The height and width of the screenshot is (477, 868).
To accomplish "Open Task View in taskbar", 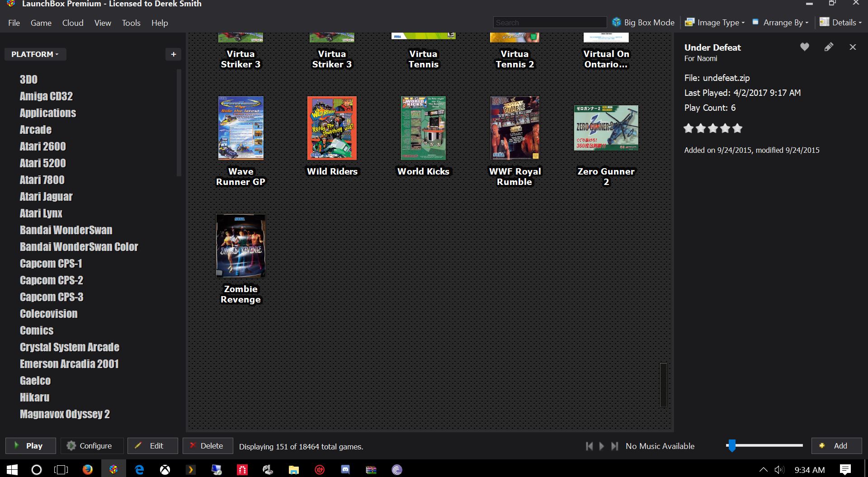I will tap(61, 469).
